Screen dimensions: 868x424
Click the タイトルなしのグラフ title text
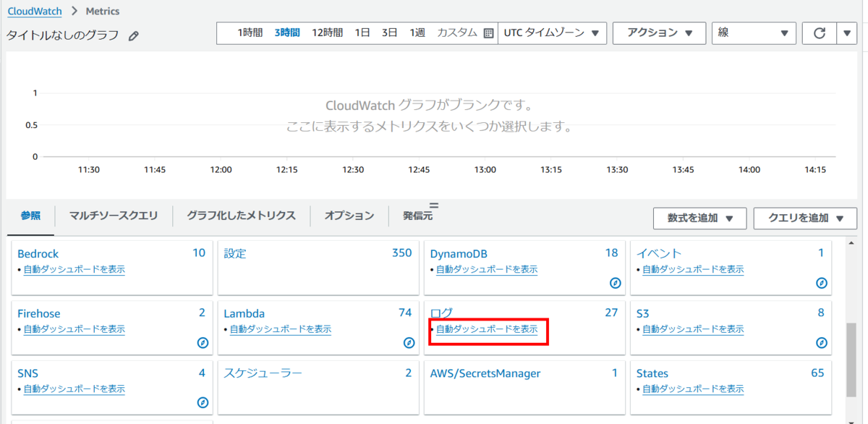(62, 35)
